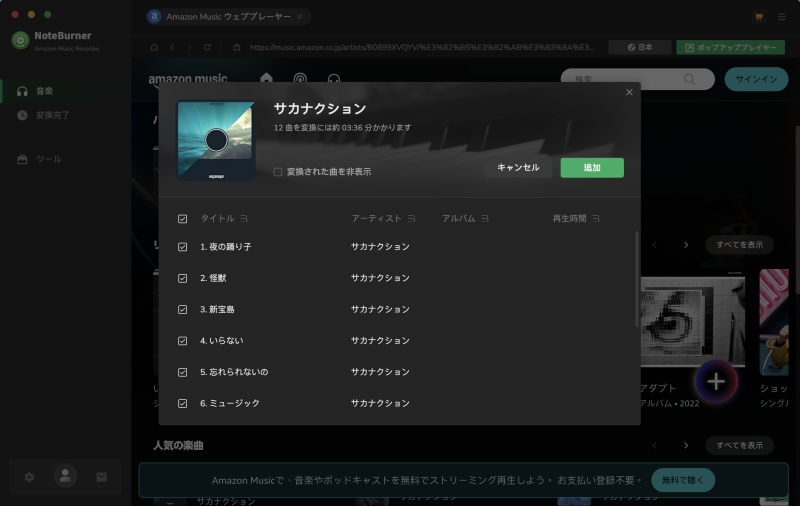Open the mail feedback icon
The width and height of the screenshot is (800, 506).
coord(102,477)
